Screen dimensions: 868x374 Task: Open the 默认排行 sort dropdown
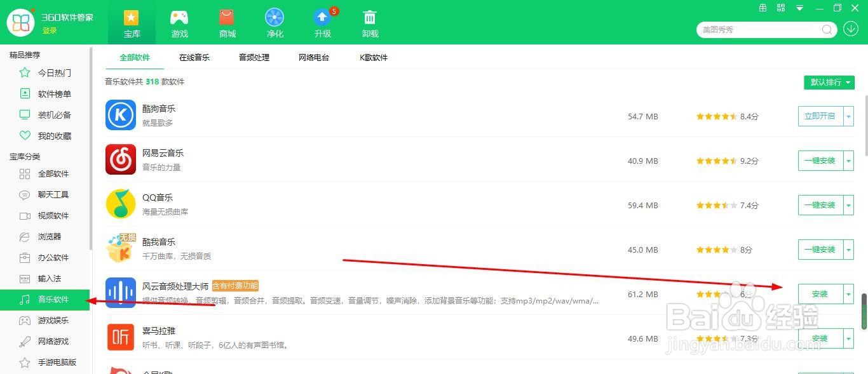829,82
